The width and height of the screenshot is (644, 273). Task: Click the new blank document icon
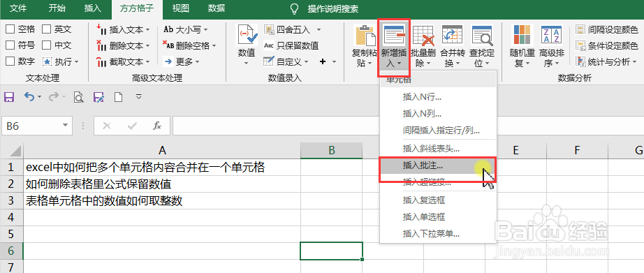point(118,97)
